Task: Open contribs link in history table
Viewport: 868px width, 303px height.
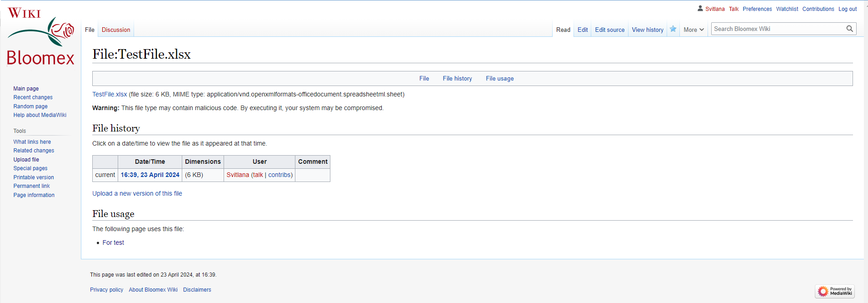Action: point(279,175)
